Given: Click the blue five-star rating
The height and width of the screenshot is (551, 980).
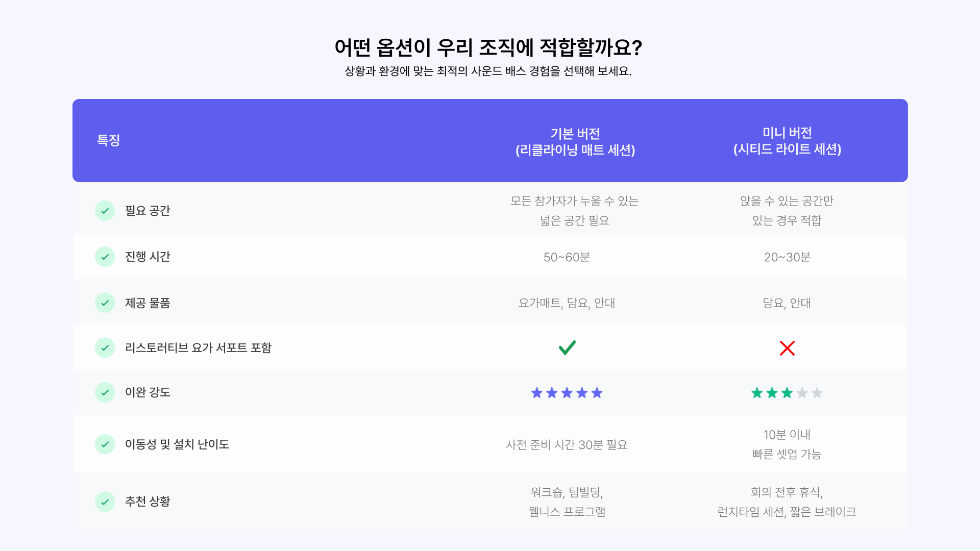Looking at the screenshot, I should [567, 393].
